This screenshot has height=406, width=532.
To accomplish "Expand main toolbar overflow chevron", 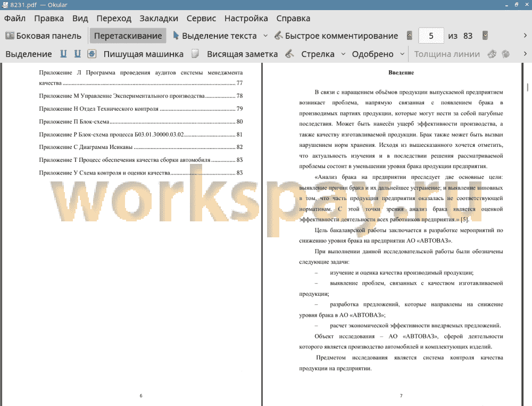I will click(x=525, y=36).
